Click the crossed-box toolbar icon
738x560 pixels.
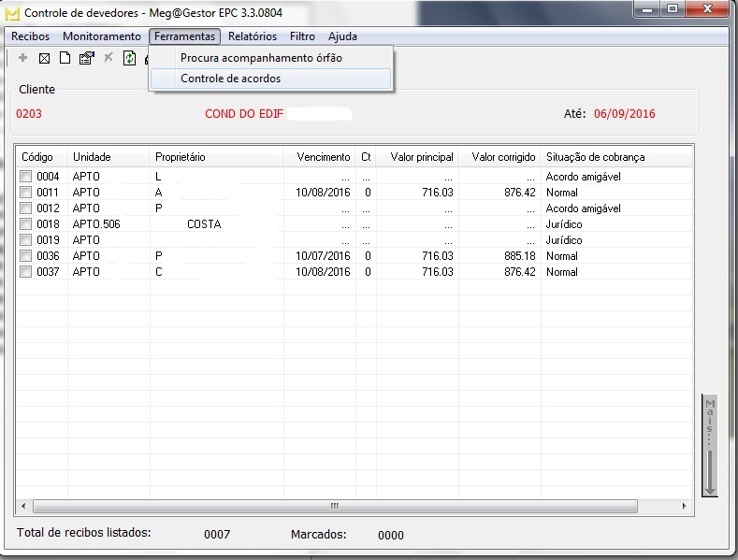tap(44, 58)
